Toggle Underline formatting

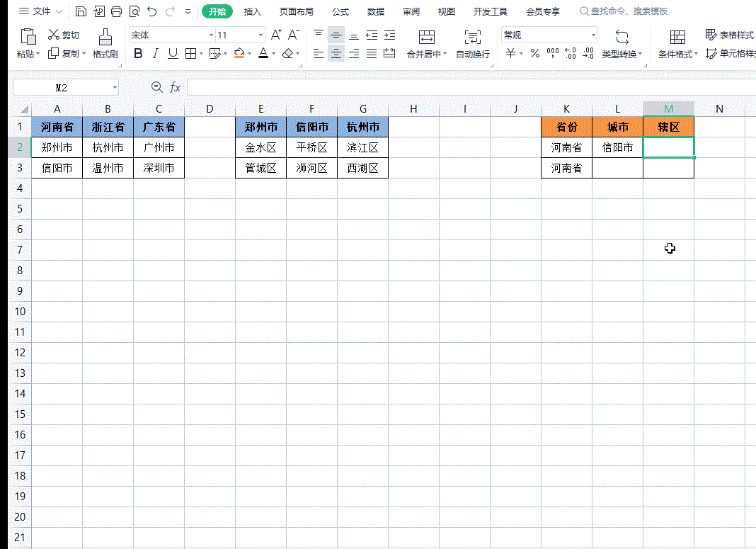pyautogui.click(x=173, y=54)
